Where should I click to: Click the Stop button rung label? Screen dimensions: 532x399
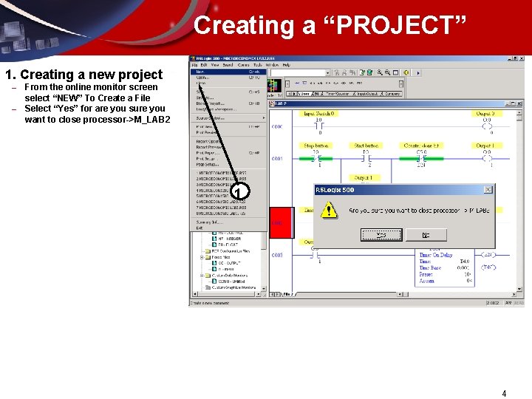pos(316,146)
